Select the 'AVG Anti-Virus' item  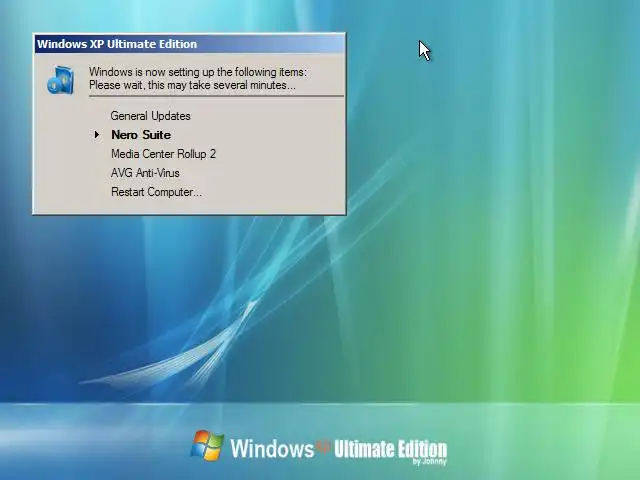tap(145, 173)
